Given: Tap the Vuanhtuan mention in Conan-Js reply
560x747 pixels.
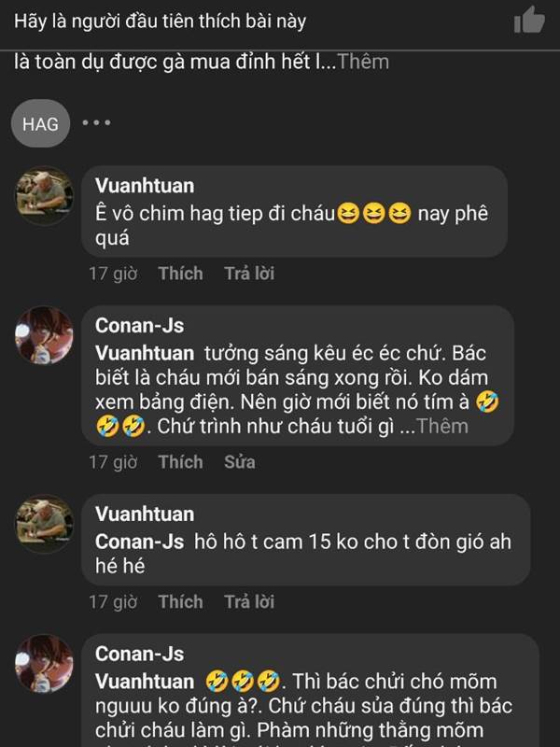Looking at the screenshot, I should click(x=145, y=354).
